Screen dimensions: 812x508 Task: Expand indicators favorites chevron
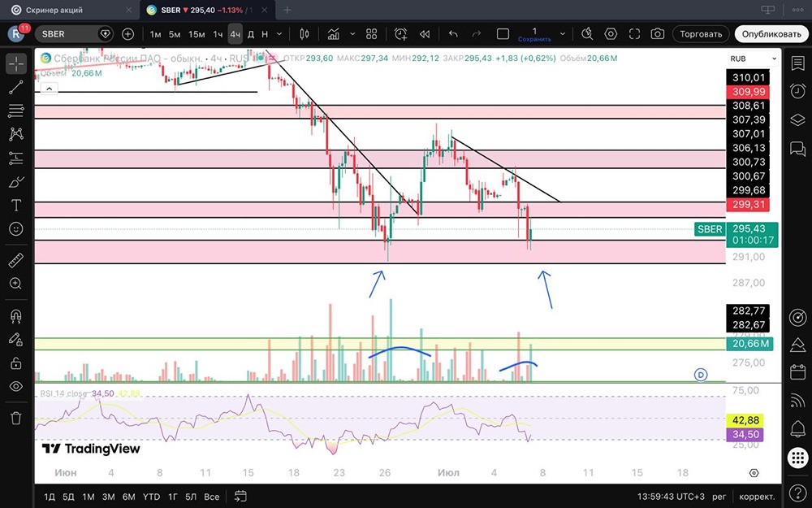tap(352, 34)
